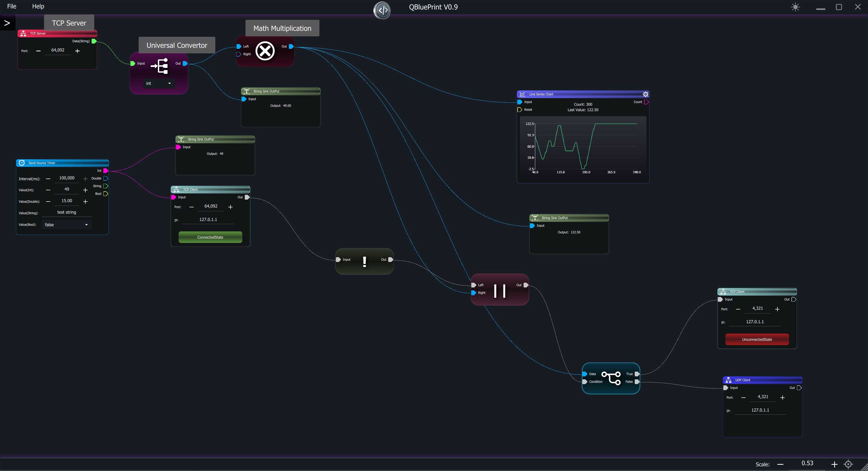Increase canvas scale with the plus button
868x471 pixels.
click(x=834, y=464)
